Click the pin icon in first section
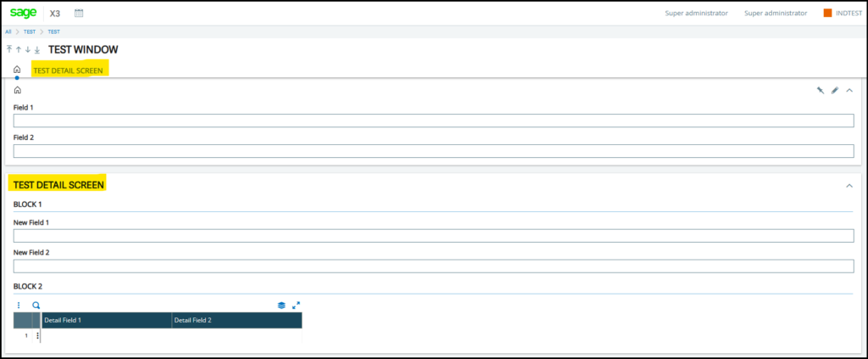 click(821, 90)
